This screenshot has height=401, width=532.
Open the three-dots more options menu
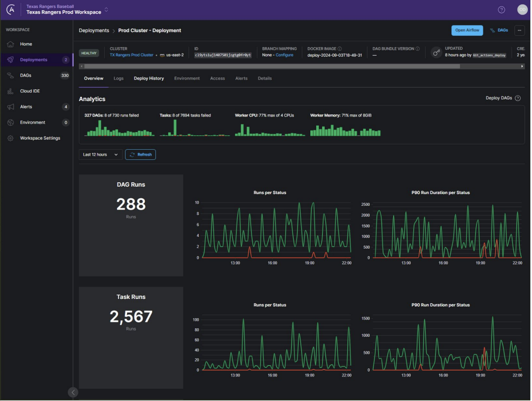click(519, 30)
